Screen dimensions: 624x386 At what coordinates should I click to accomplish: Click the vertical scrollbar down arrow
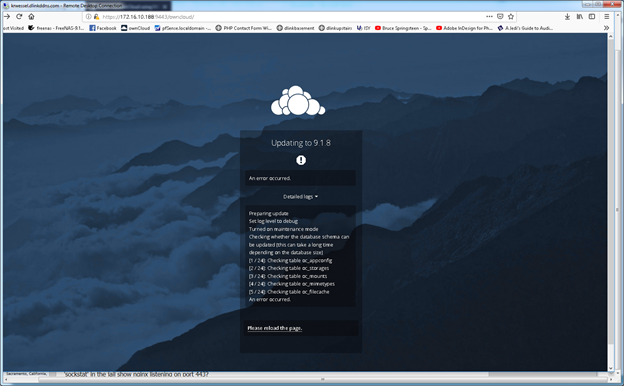point(611,368)
